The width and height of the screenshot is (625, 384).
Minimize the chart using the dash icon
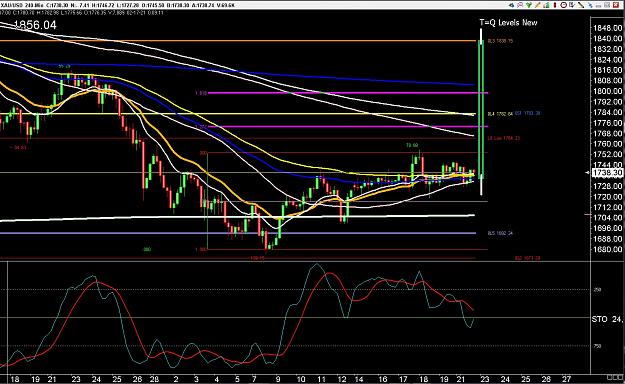[x=599, y=6]
